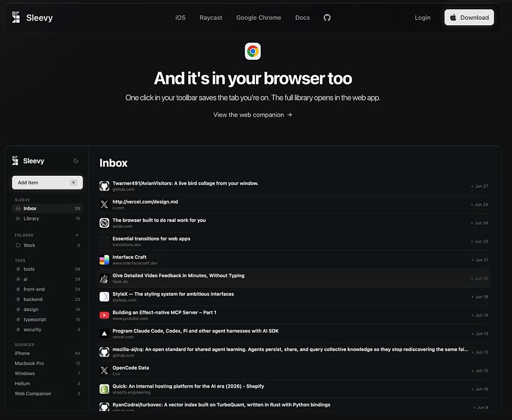Filter by the security tag
This screenshot has height=420, width=512.
point(47,329)
